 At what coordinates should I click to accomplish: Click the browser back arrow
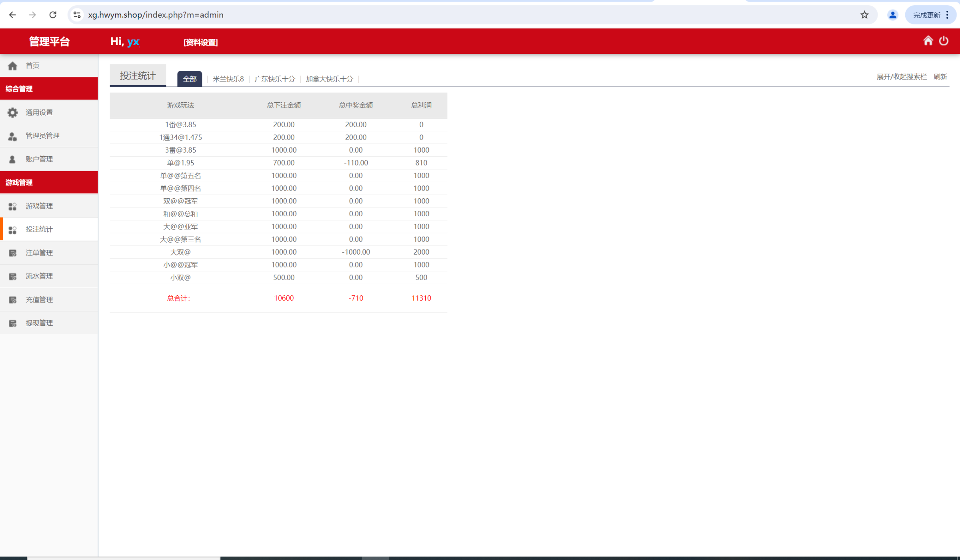(12, 15)
